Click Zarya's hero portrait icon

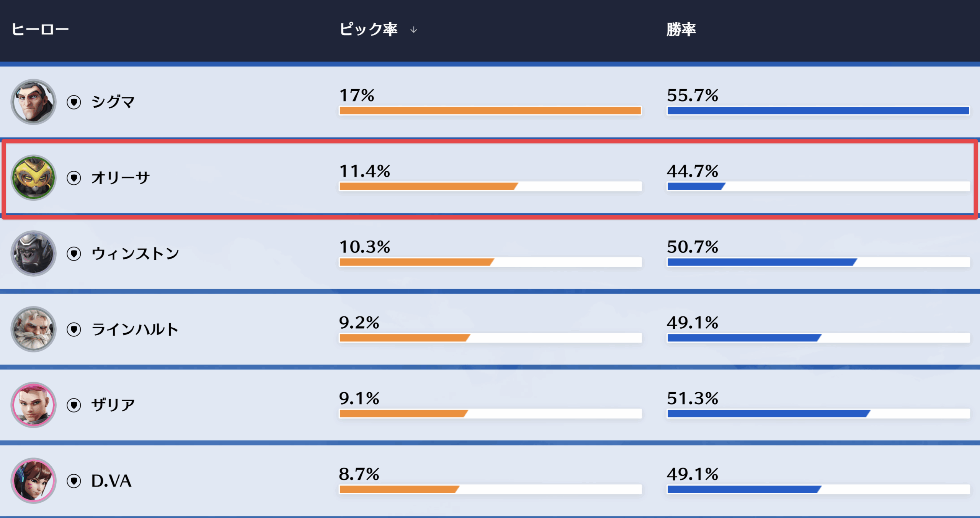(34, 405)
